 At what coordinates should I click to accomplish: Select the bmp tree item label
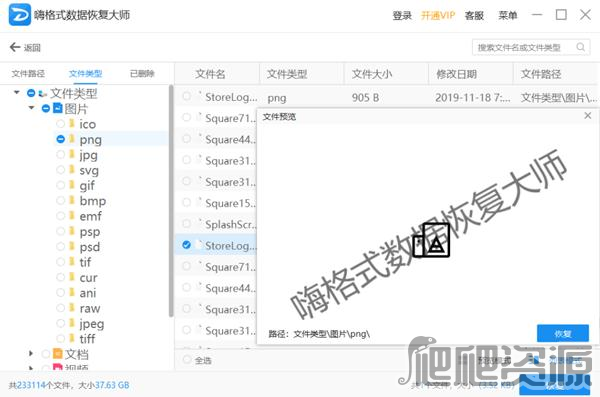(93, 200)
